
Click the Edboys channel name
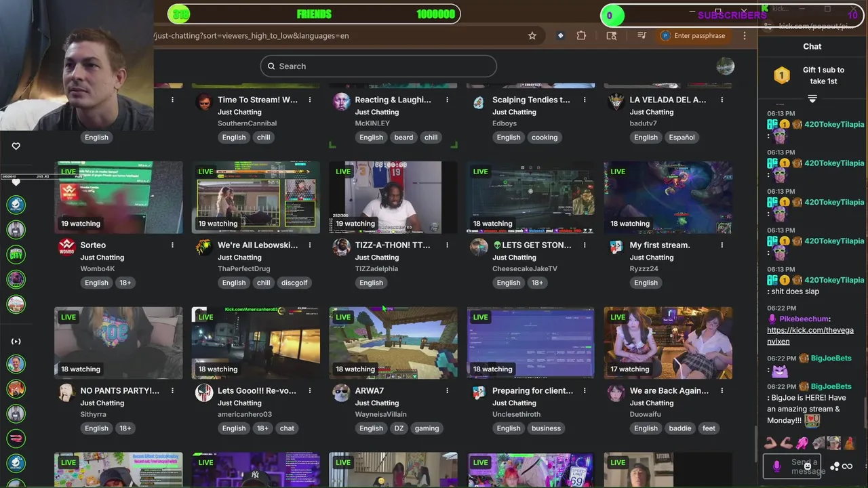pos(505,123)
